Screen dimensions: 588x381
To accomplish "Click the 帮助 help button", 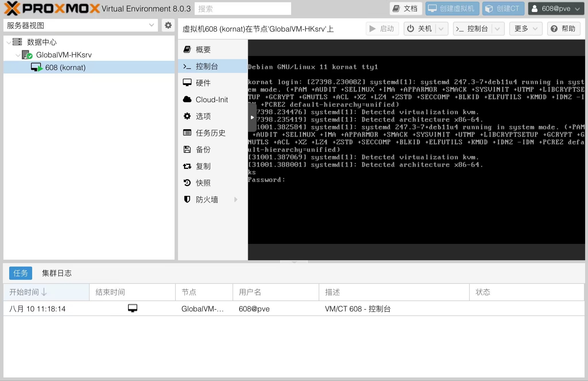I will 563,28.
